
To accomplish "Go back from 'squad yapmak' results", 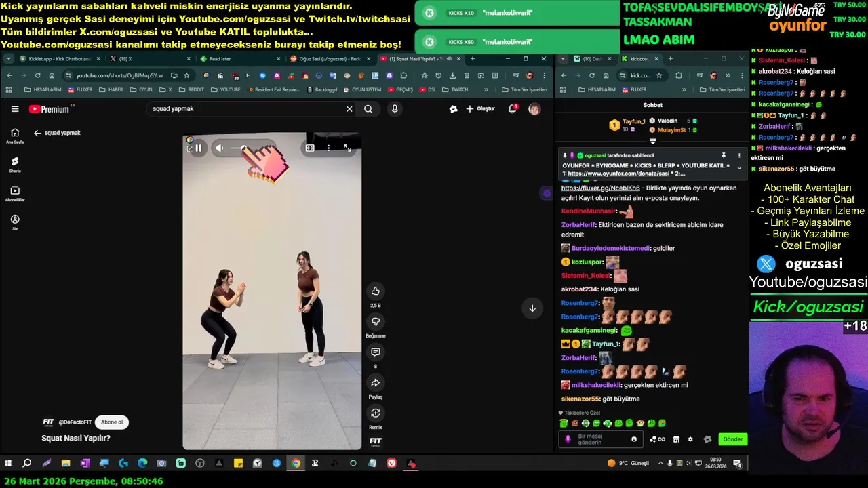I will [x=37, y=134].
